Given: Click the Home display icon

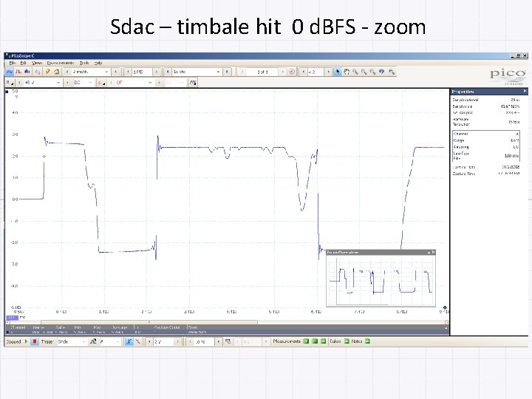Looking at the screenshot, I should (57, 72).
